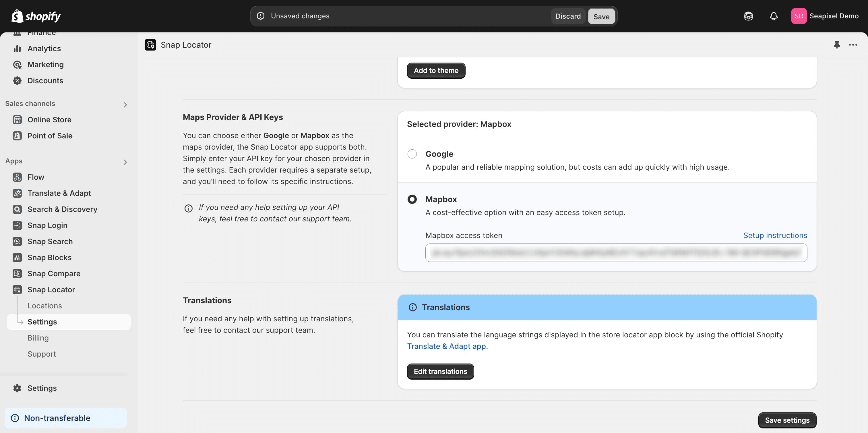Open the three-dots more actions menu
This screenshot has width=868, height=433.
853,45
